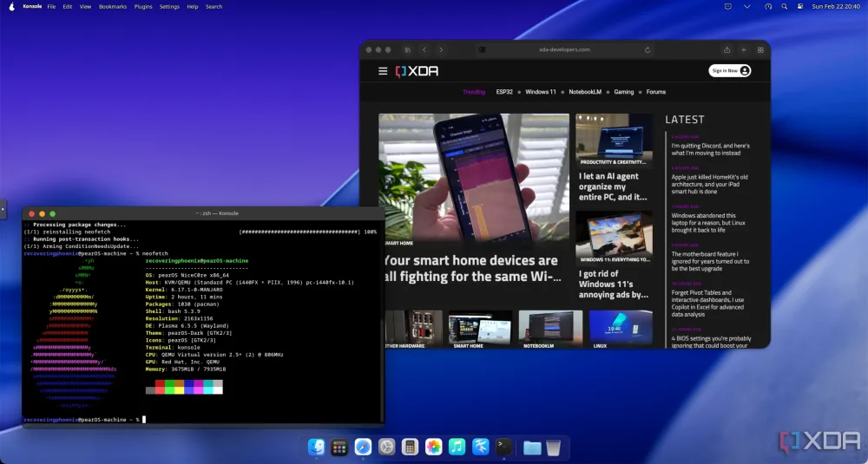
Task: Launch the Music app from the dock
Action: (x=457, y=447)
